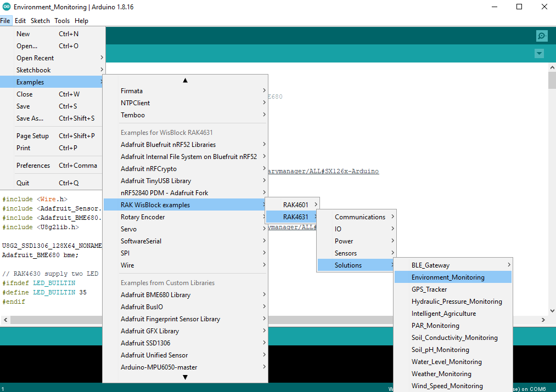Image resolution: width=556 pixels, height=392 pixels.
Task: Open the Tools menu
Action: tap(62, 21)
